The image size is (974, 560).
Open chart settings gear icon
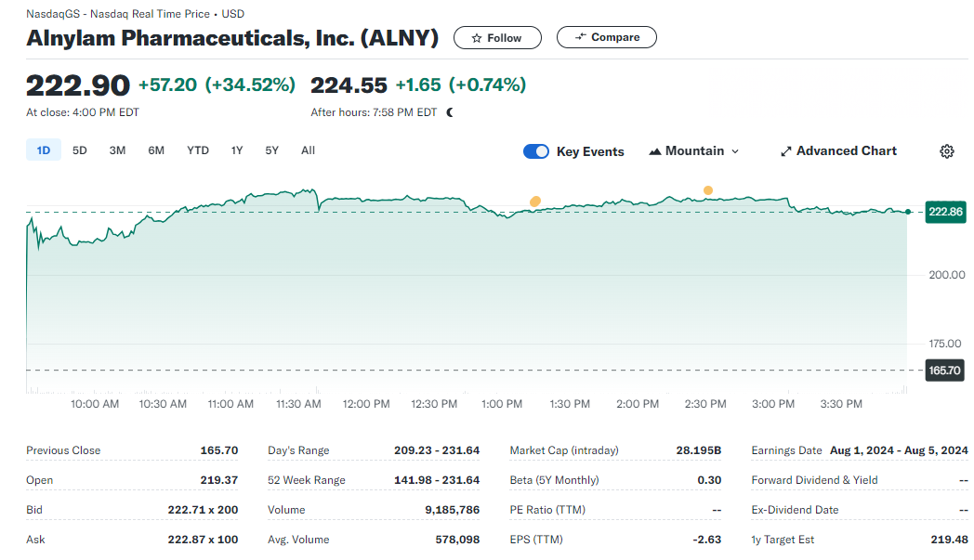tap(947, 151)
